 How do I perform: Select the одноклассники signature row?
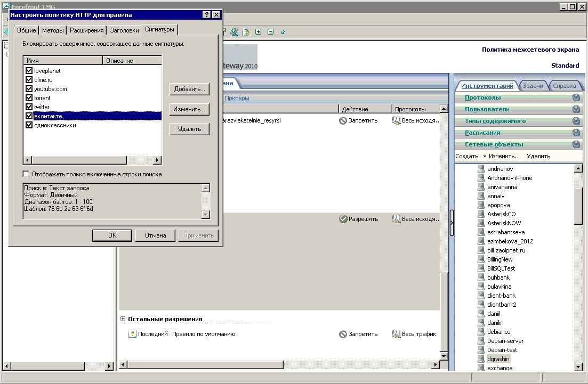(x=55, y=125)
